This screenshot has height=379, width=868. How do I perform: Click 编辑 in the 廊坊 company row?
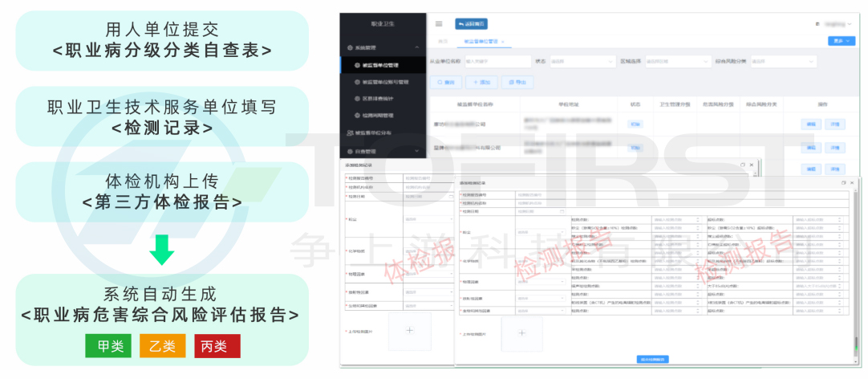pyautogui.click(x=811, y=124)
